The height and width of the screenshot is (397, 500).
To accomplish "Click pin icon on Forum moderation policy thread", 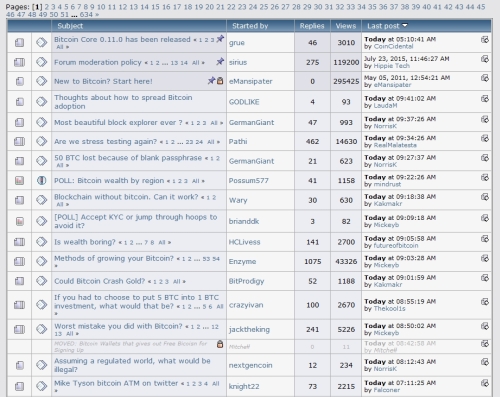I will (x=220, y=61).
